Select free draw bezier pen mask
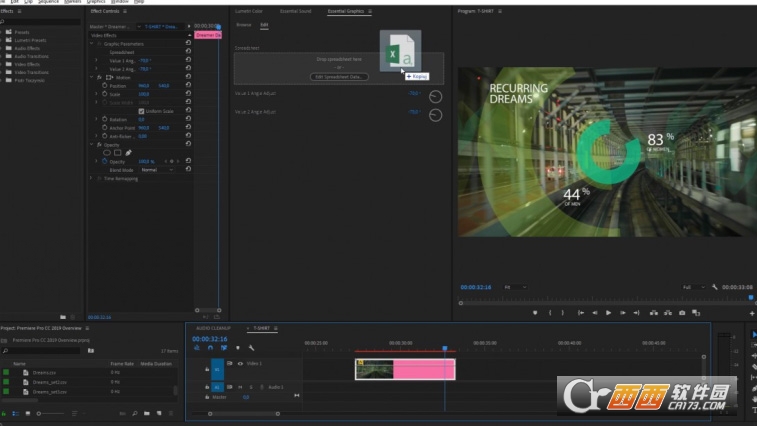Viewport: 757px width, 426px height. [128, 153]
